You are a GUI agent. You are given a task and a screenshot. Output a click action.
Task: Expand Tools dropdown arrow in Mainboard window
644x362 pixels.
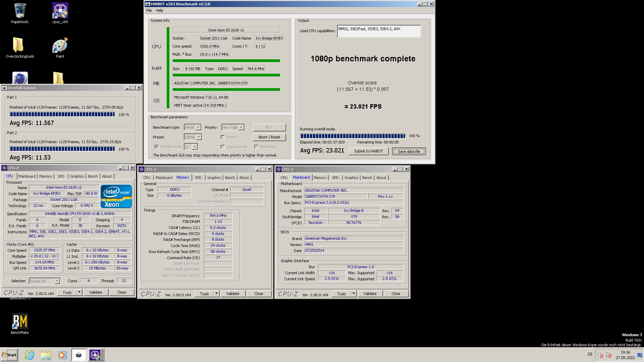354,294
